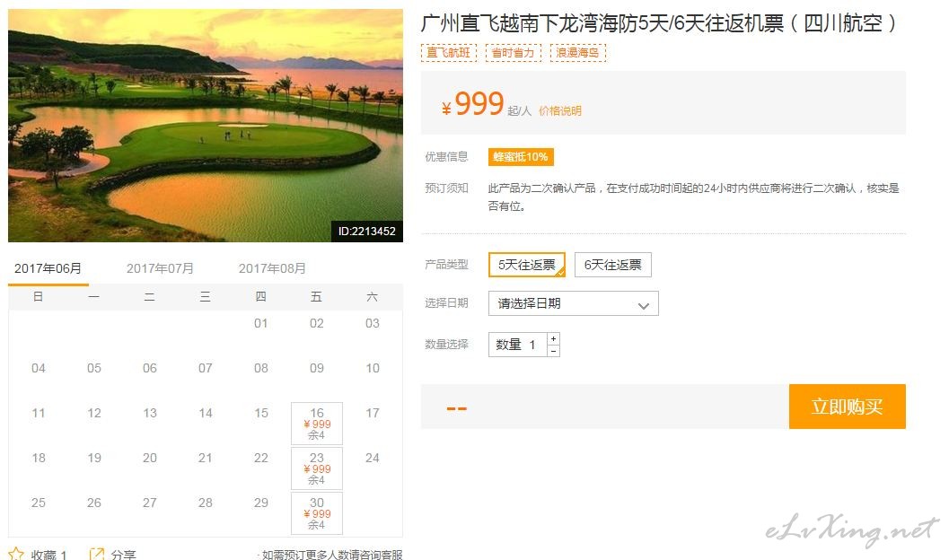Click the 分享 share label
949x560 pixels.
pos(124,554)
